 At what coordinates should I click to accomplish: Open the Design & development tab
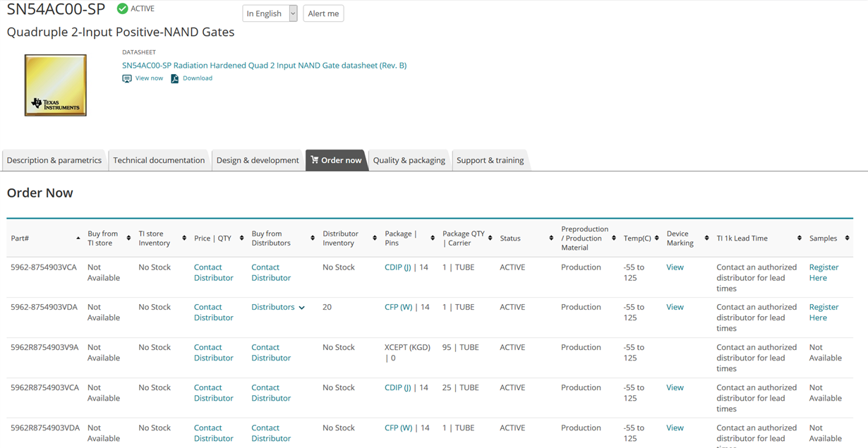258,160
